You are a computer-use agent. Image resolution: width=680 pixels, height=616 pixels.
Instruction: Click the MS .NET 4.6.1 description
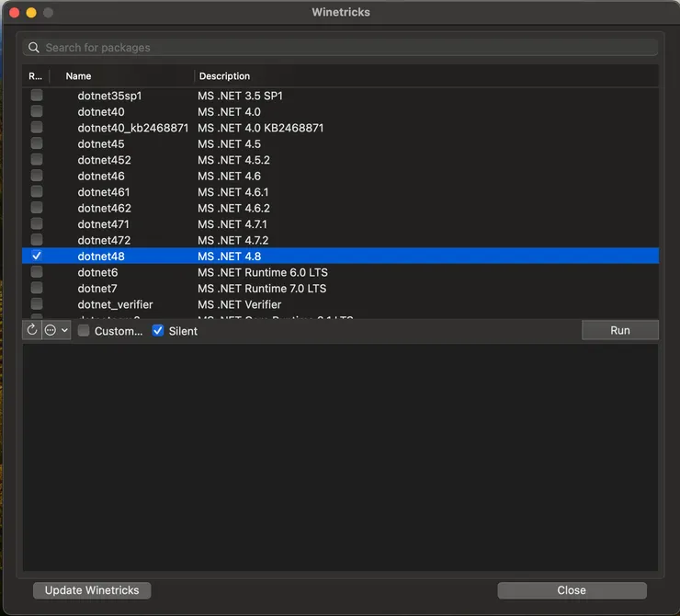(233, 192)
